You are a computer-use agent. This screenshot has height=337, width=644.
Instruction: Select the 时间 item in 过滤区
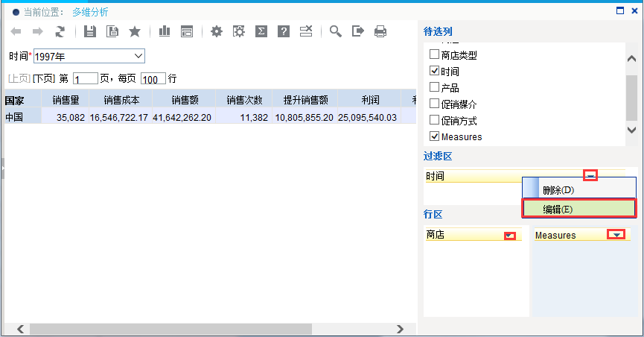[526, 176]
